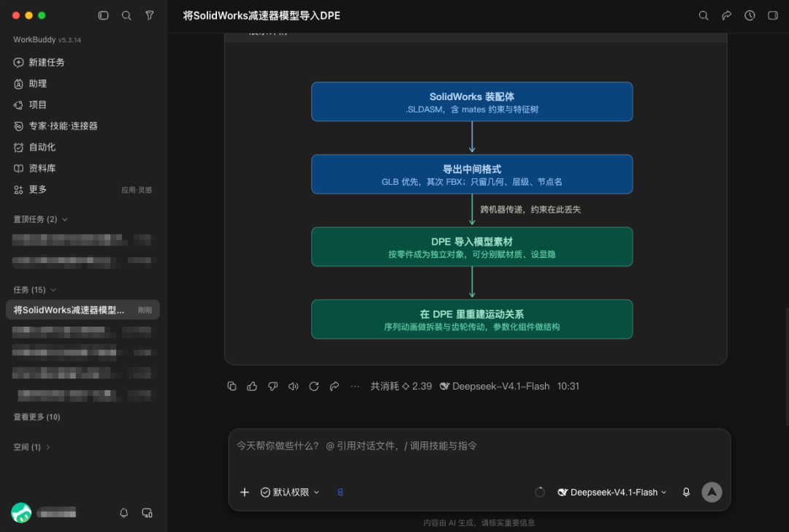
Task: Toggle the sidebar panel icon
Action: (x=103, y=15)
